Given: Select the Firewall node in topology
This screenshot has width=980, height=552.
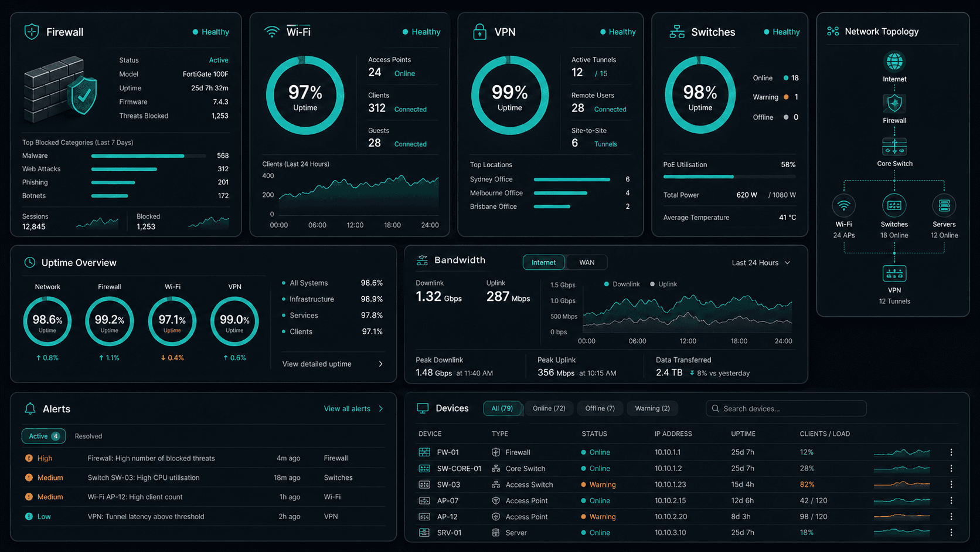Looking at the screenshot, I should pos(894,103).
